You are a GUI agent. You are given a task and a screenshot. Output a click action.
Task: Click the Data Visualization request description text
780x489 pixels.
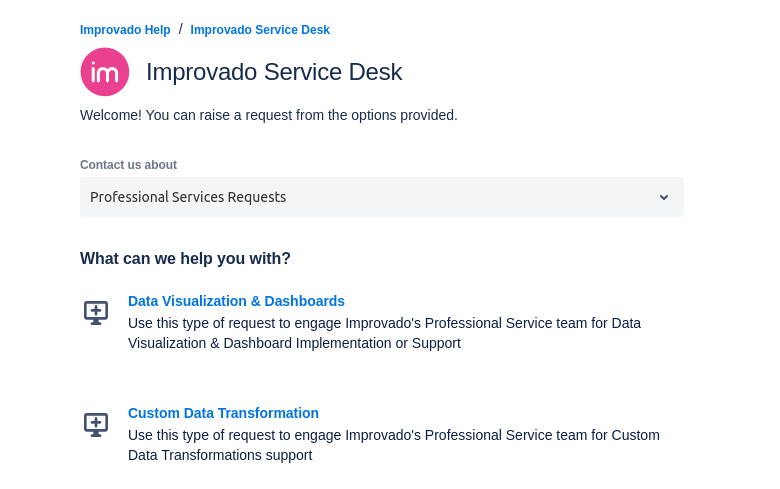(384, 323)
